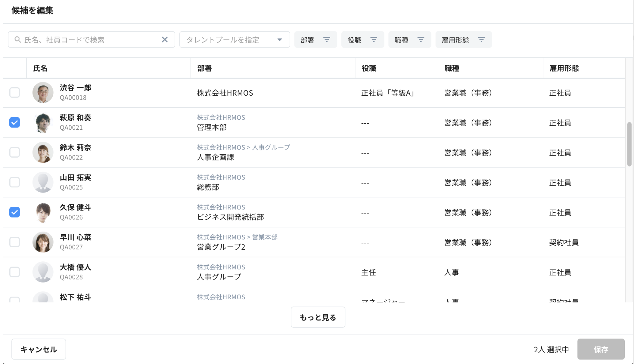Uncheck 久保 健斗's checkbox
This screenshot has height=364, width=634.
click(x=14, y=212)
